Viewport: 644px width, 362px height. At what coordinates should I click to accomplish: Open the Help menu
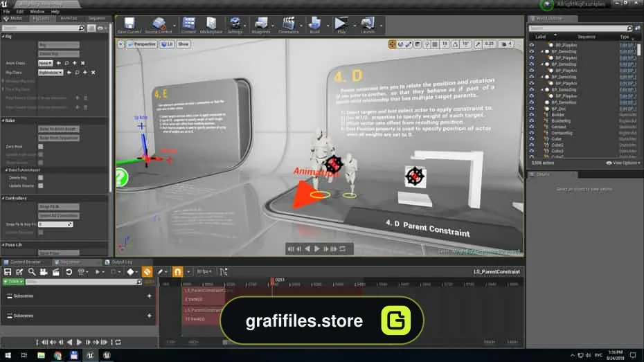click(55, 12)
